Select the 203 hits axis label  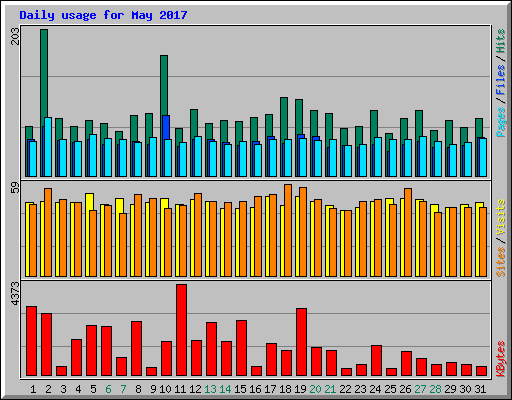[16, 36]
